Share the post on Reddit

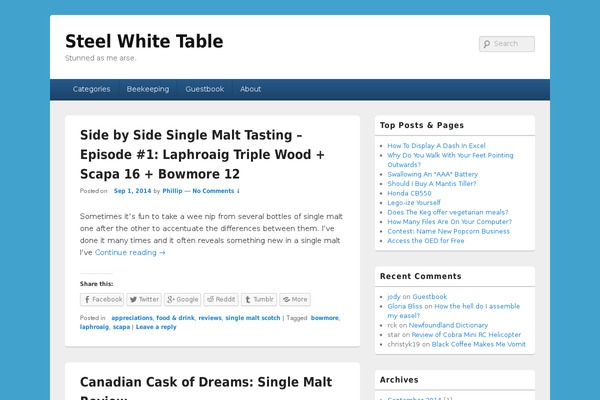(x=221, y=299)
